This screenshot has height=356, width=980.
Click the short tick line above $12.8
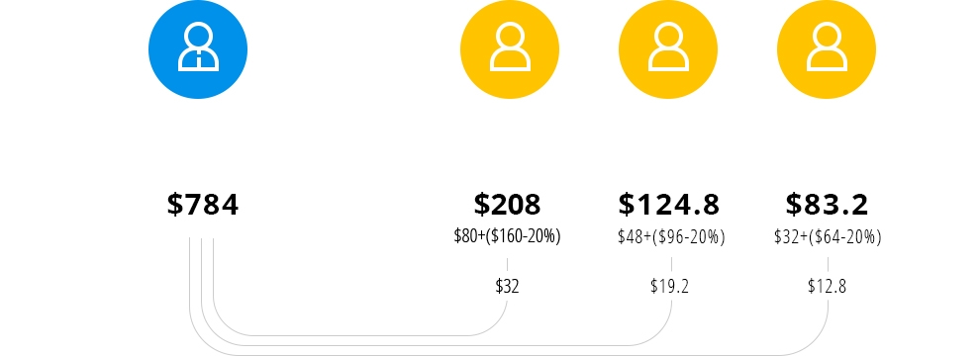click(x=829, y=264)
